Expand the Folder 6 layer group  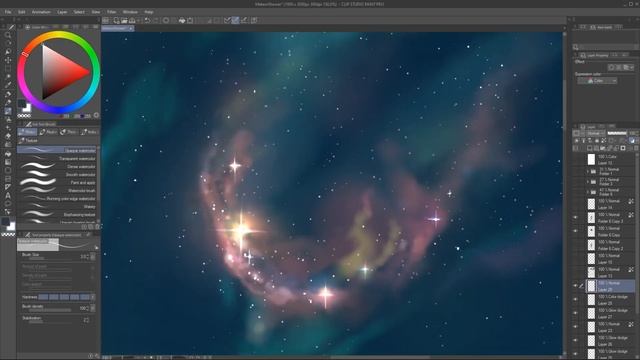(588, 192)
